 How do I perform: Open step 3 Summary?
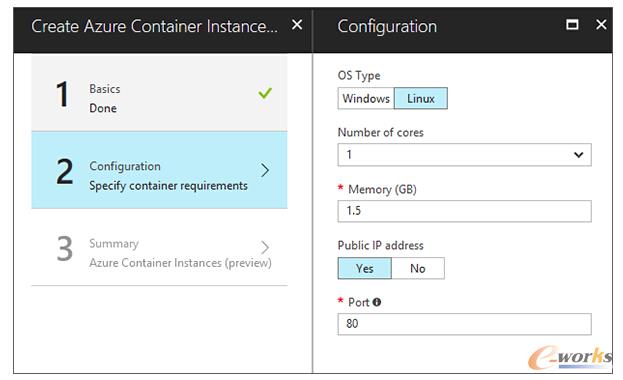click(159, 247)
